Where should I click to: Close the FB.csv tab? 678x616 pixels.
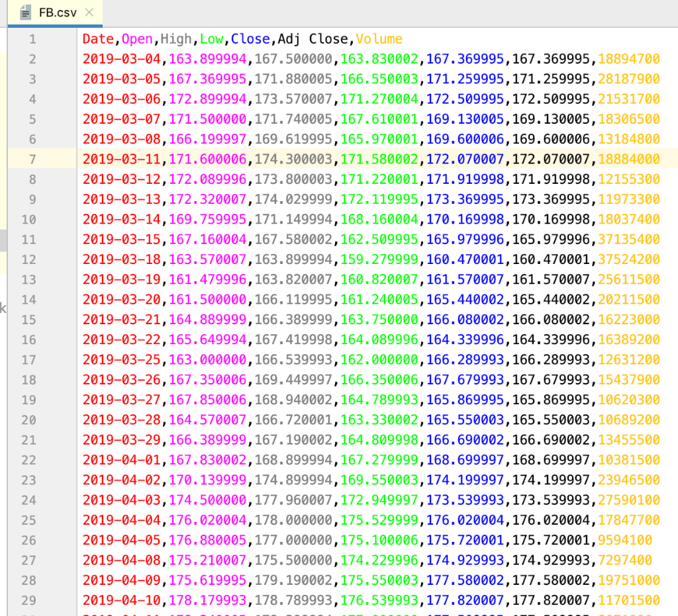pos(89,13)
